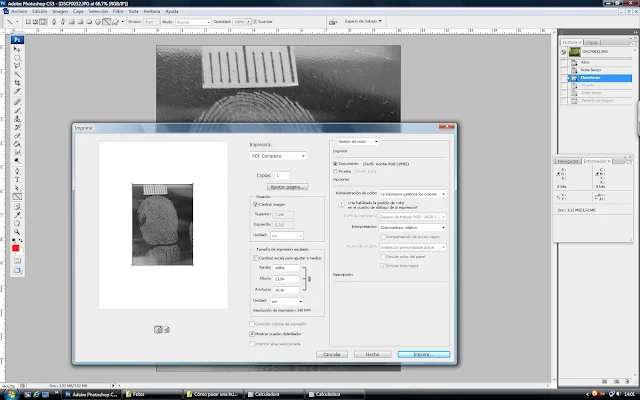This screenshot has height=400, width=640.
Task: Select the Notes tool
Action: point(17,207)
